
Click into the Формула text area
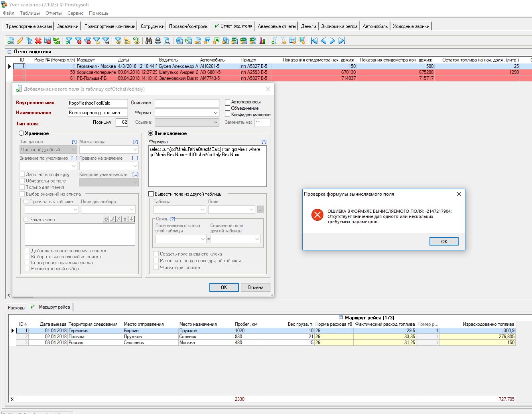(x=207, y=166)
